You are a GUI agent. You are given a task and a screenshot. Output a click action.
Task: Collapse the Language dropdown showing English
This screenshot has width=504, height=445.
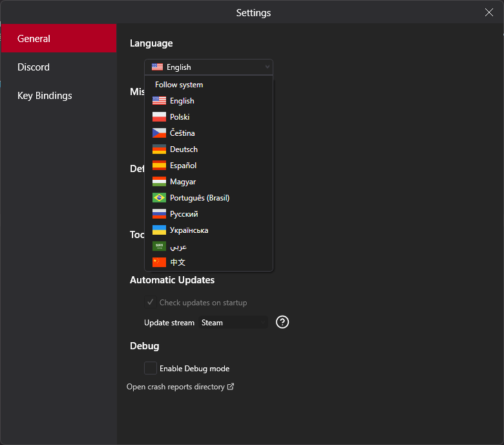(x=208, y=67)
